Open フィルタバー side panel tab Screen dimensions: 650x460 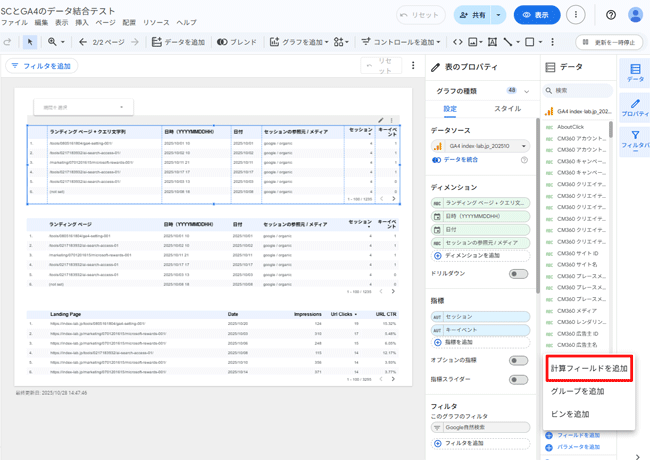(635, 141)
